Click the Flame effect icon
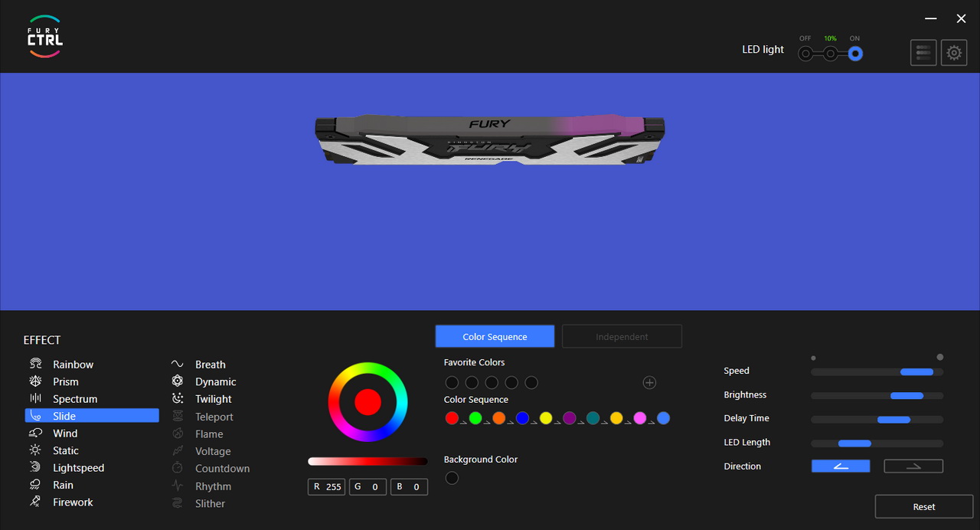The height and width of the screenshot is (530, 980). point(178,433)
